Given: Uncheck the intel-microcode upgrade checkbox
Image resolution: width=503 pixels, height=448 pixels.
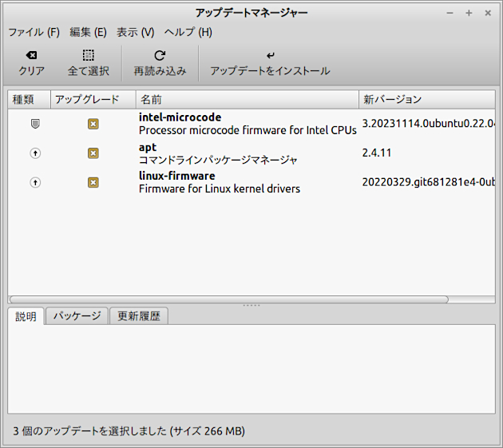Looking at the screenshot, I should pos(93,124).
